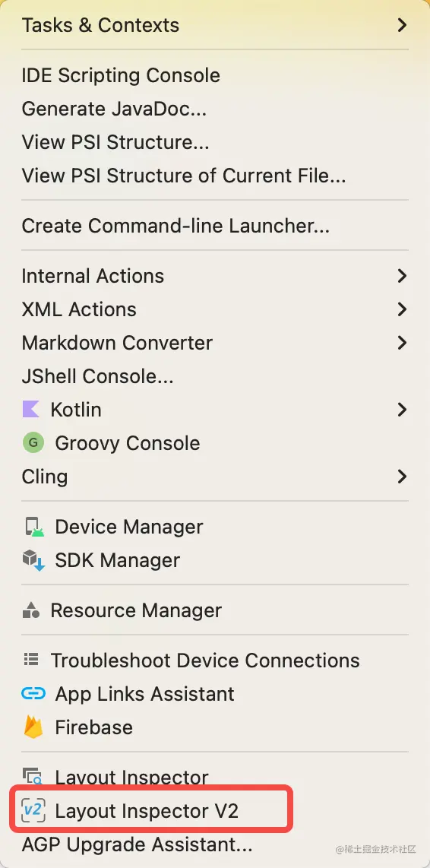Open IDE Scripting Console
The height and width of the screenshot is (868, 430).
[121, 75]
